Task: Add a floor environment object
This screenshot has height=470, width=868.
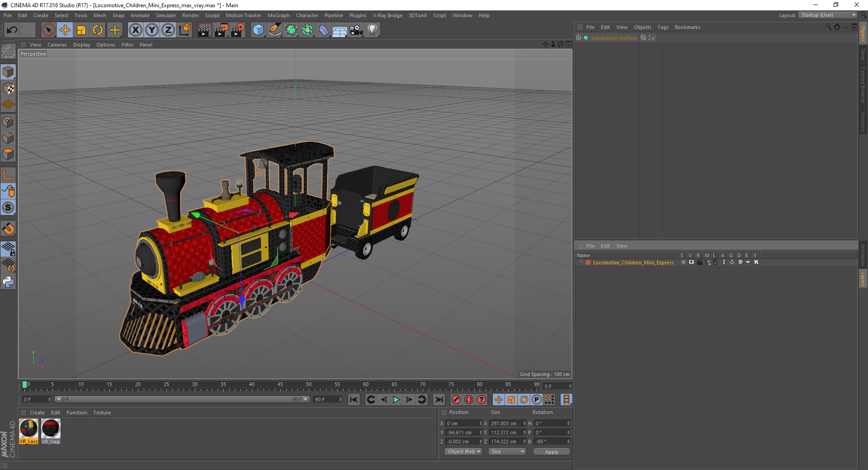Action: pos(340,30)
